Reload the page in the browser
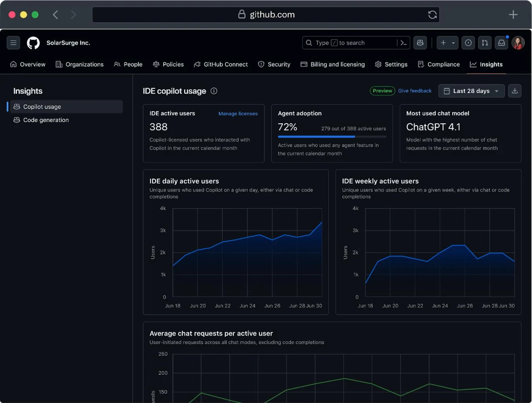The width and height of the screenshot is (532, 403). click(432, 15)
